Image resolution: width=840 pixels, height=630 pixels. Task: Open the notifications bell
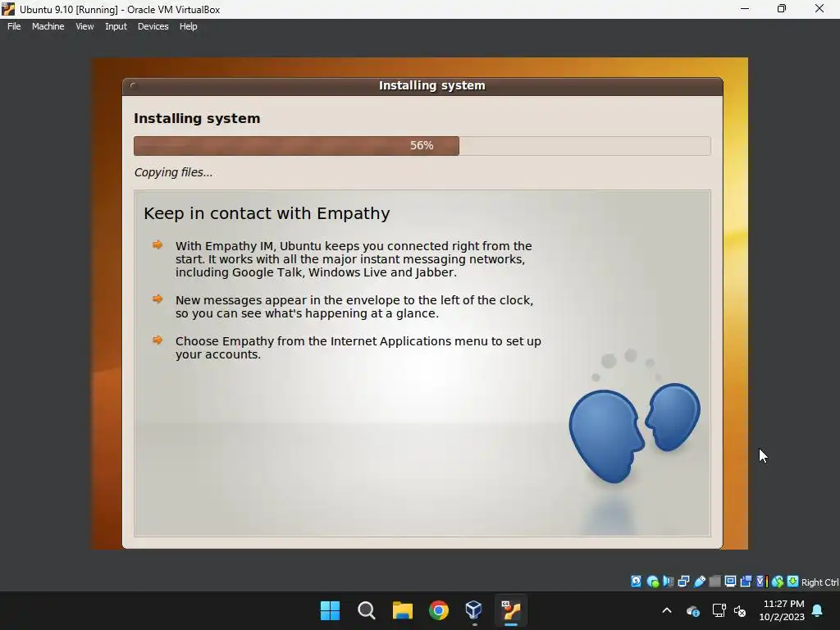tap(818, 610)
